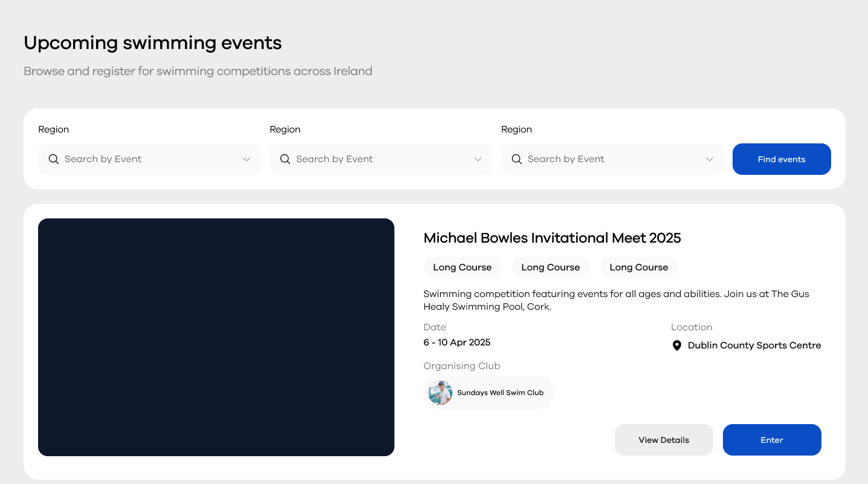Open Michael Bowles Invitational Meet 2025
The height and width of the screenshot is (484, 868).
click(x=552, y=238)
